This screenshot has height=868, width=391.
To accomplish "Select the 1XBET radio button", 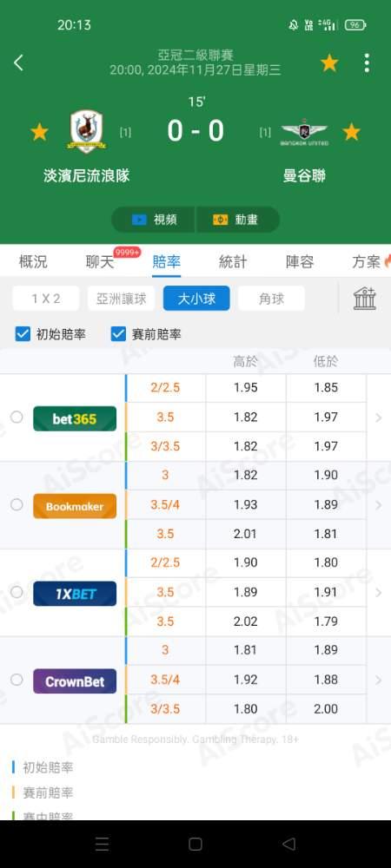I will (x=17, y=592).
